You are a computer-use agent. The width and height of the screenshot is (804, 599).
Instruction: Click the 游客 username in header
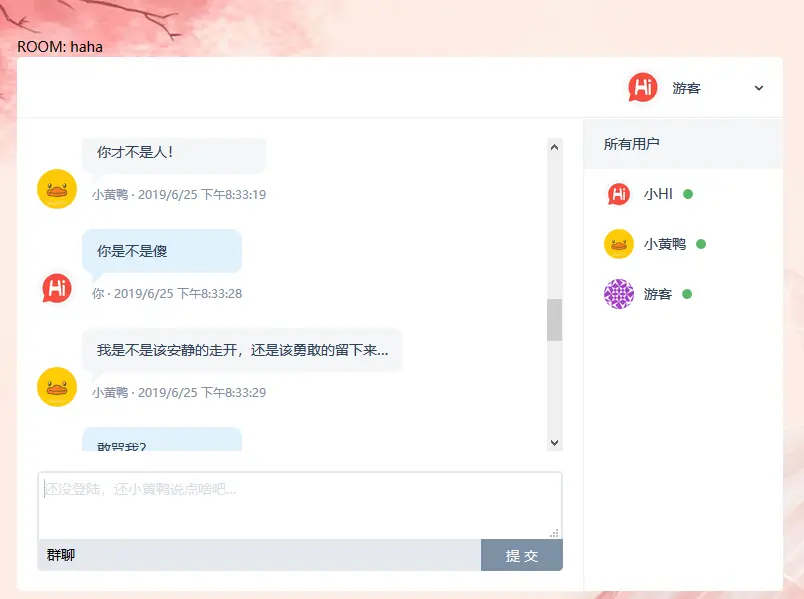pyautogui.click(x=687, y=88)
